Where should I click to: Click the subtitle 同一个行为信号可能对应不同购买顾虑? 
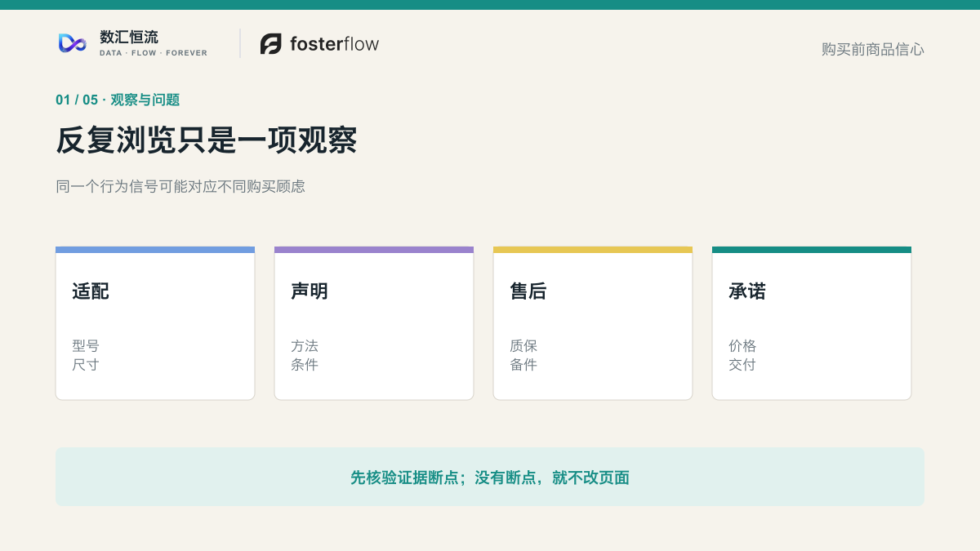click(x=180, y=186)
